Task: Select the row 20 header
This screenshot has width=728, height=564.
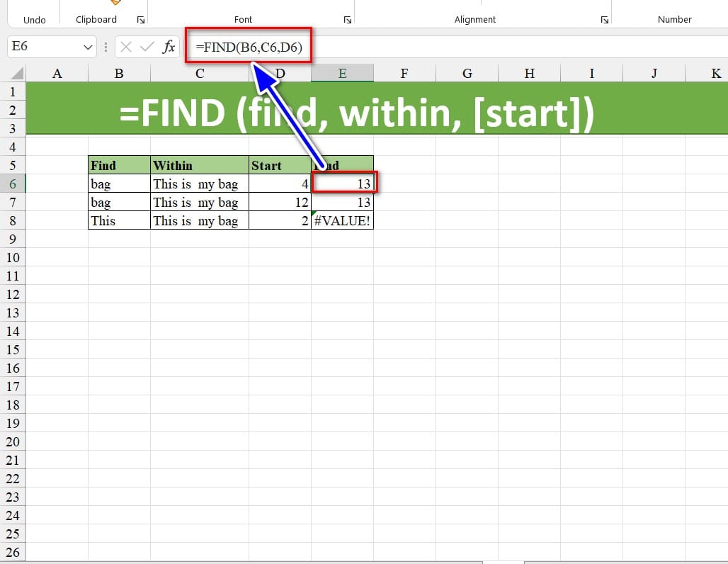Action: click(13, 441)
